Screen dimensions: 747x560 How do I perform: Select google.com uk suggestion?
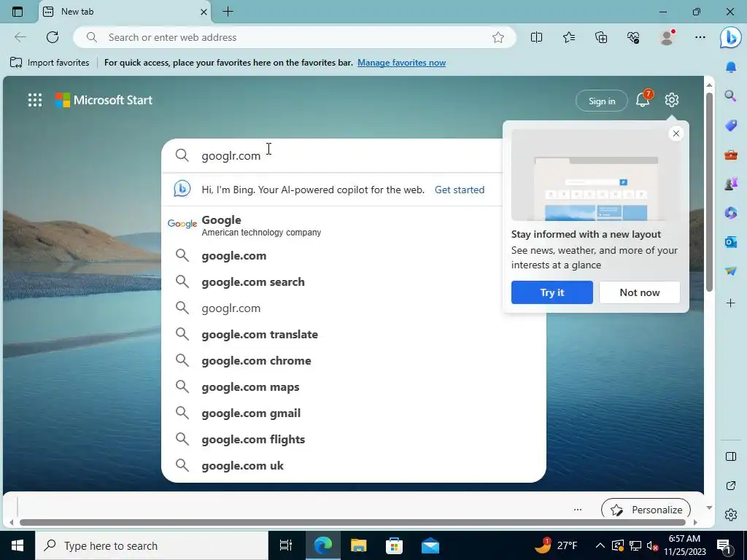click(354, 465)
